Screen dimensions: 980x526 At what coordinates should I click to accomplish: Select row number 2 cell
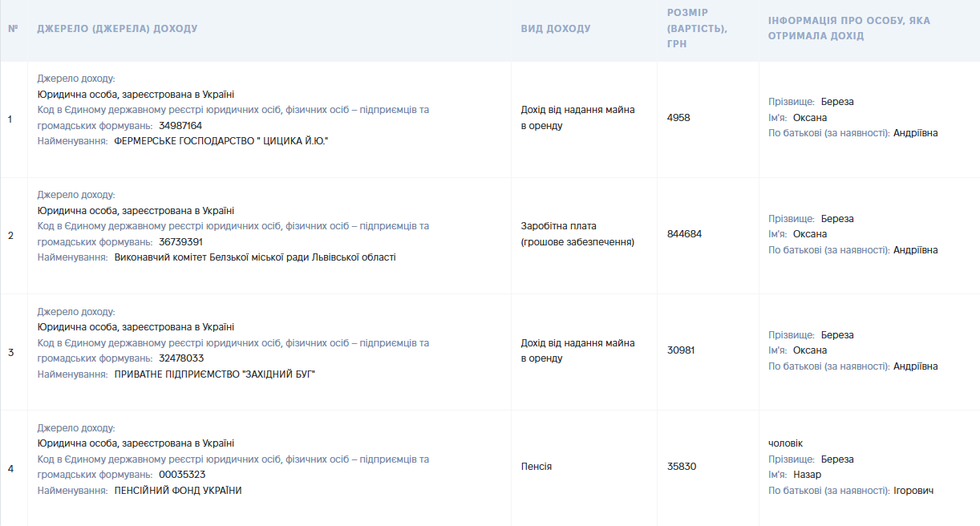pyautogui.click(x=10, y=236)
